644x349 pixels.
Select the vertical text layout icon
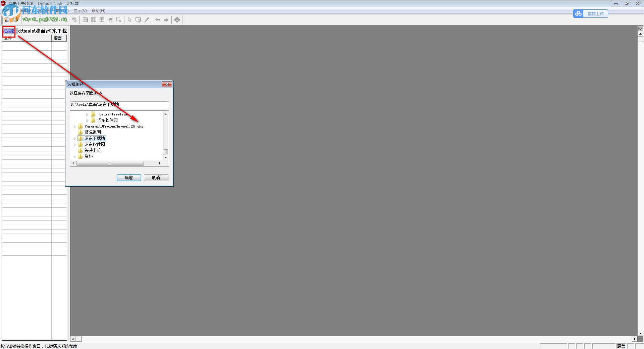94,20
